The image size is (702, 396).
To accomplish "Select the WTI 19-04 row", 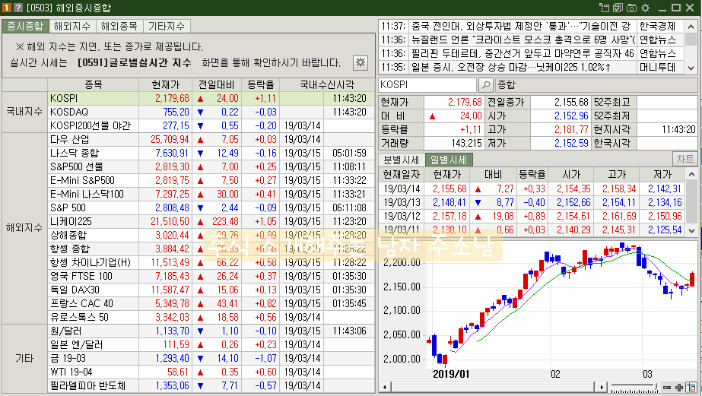I will point(211,372).
